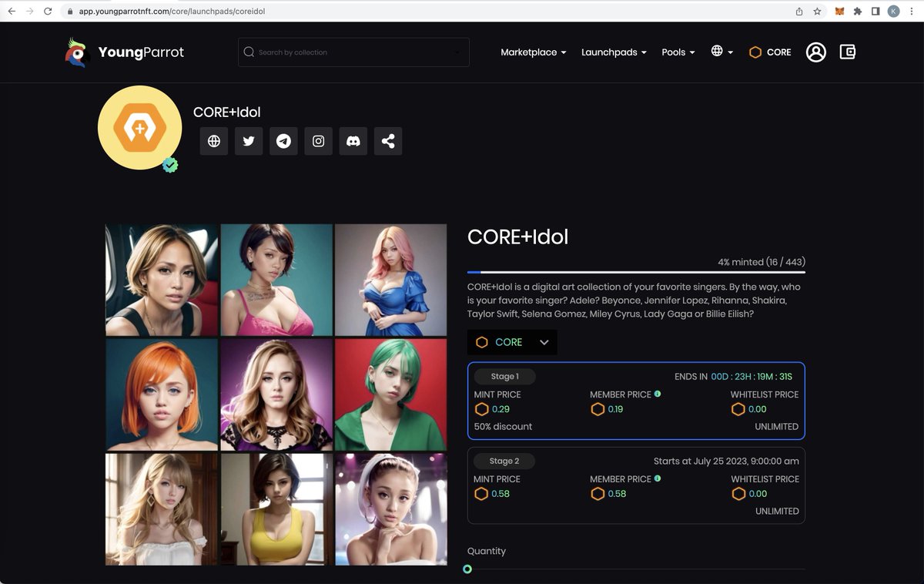The width and height of the screenshot is (924, 584).
Task: Open the Chrome three-dot menu
Action: [912, 12]
